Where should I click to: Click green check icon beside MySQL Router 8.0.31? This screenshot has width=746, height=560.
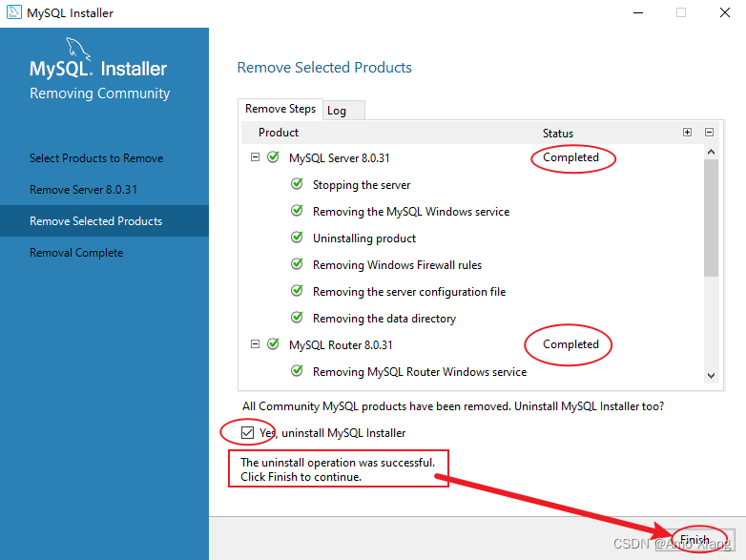pos(273,344)
